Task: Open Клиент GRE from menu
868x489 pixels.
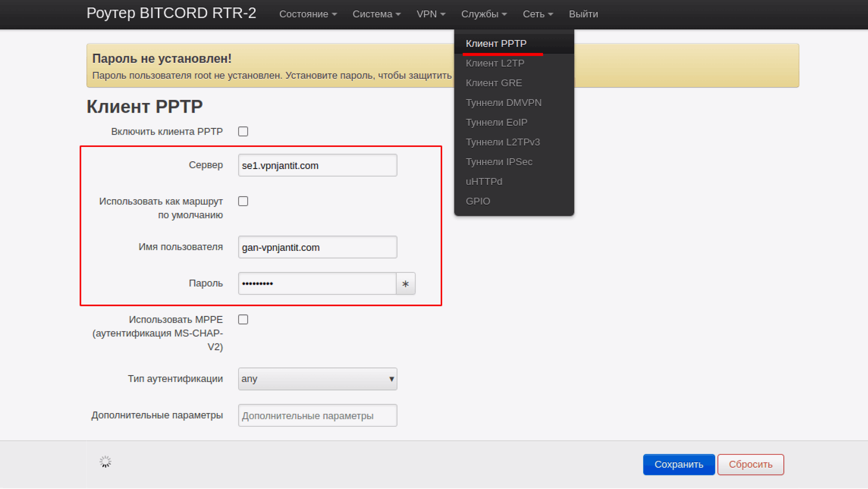Action: click(494, 83)
